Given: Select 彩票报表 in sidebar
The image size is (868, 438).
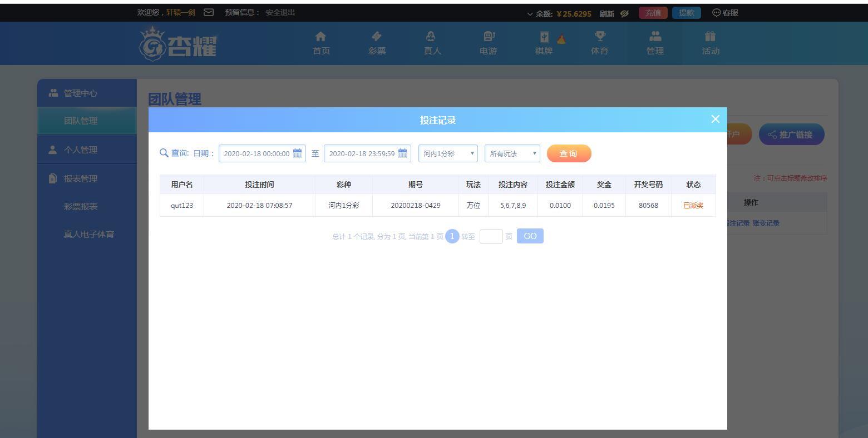Looking at the screenshot, I should coord(81,206).
